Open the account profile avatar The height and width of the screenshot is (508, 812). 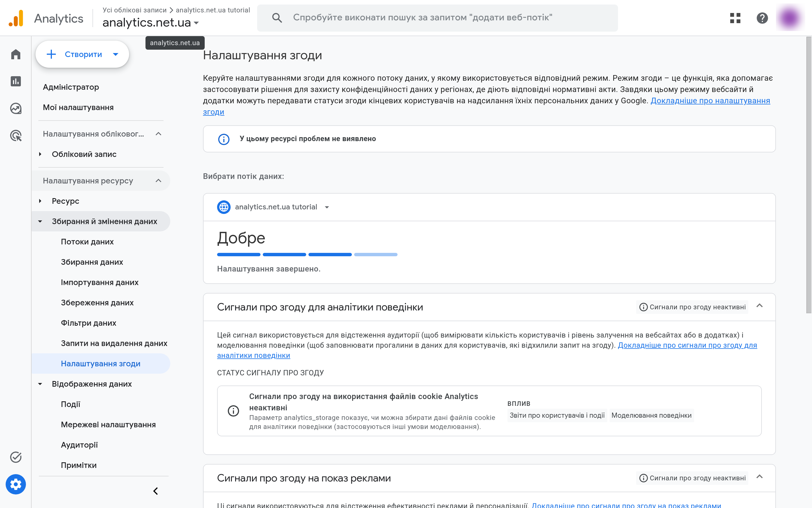(789, 18)
